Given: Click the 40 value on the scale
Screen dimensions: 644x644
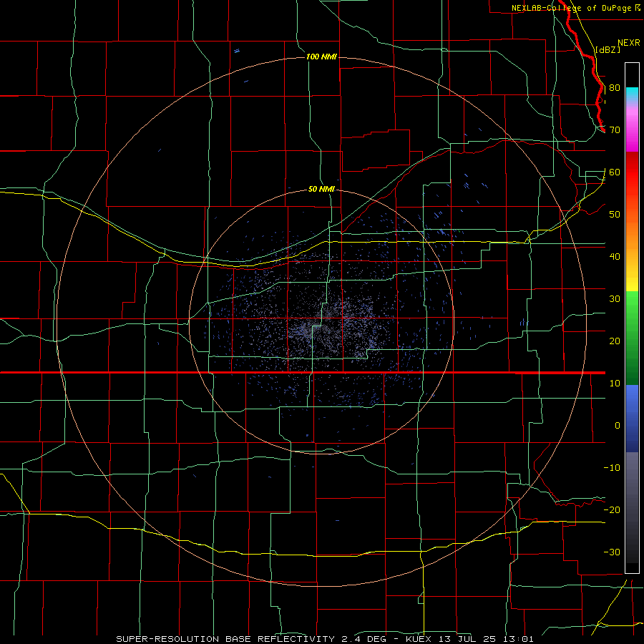Looking at the screenshot, I should (615, 257).
